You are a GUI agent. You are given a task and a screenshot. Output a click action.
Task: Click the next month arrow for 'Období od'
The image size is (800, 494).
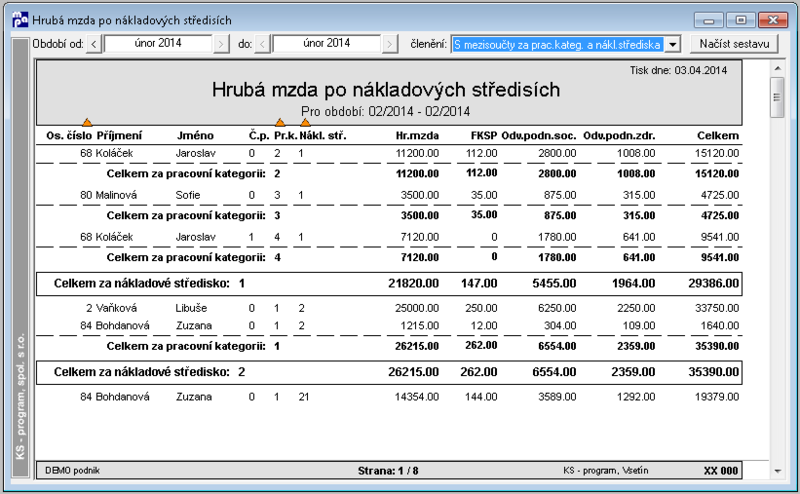click(x=221, y=44)
